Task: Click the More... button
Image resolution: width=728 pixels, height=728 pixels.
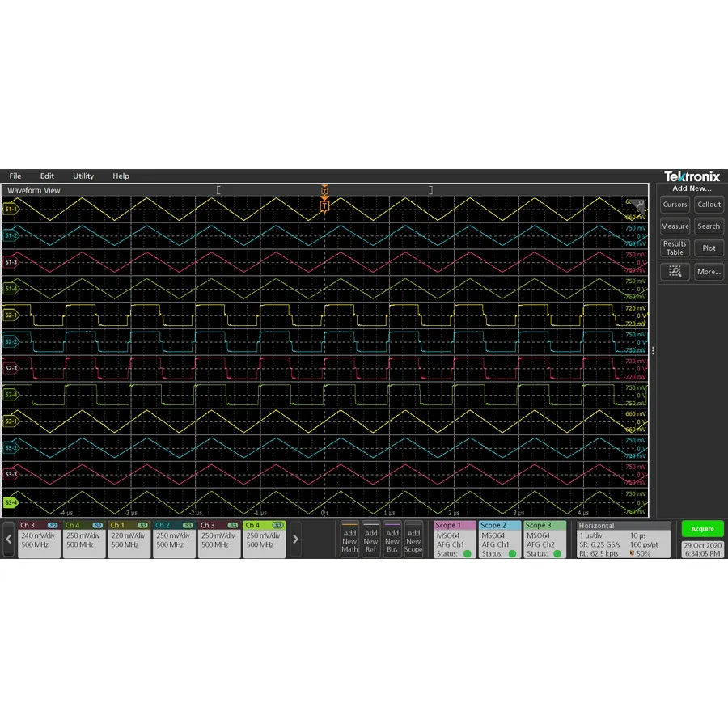Action: (x=709, y=272)
